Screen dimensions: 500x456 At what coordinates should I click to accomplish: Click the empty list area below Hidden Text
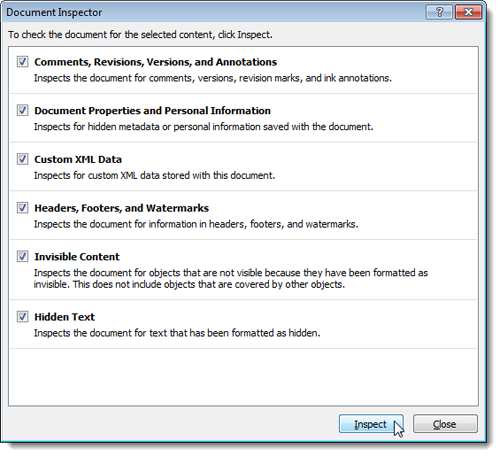pyautogui.click(x=243, y=377)
